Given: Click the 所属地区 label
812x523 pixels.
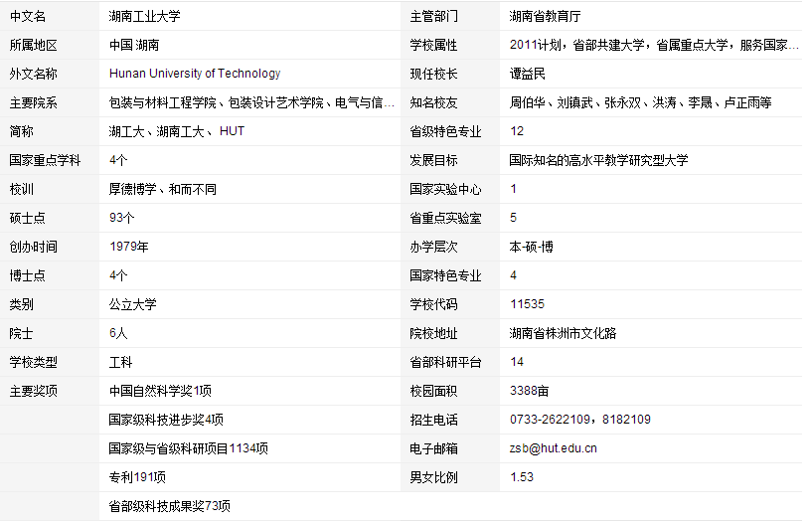Looking at the screenshot, I should pyautogui.click(x=34, y=45).
